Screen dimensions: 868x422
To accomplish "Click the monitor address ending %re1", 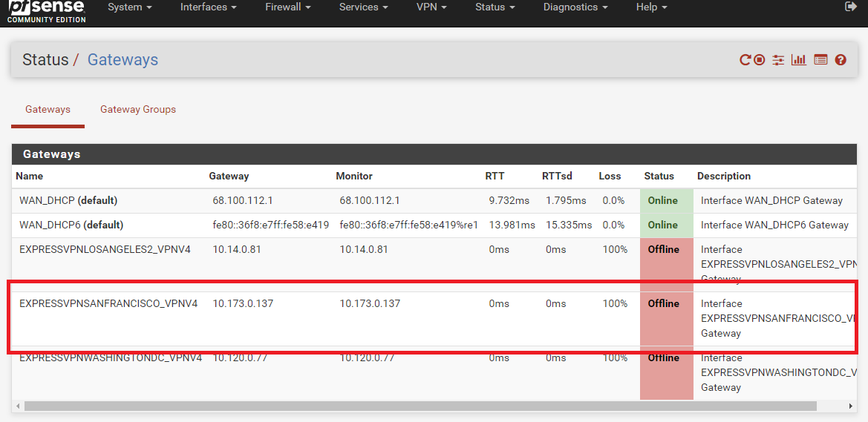I will pos(408,225).
